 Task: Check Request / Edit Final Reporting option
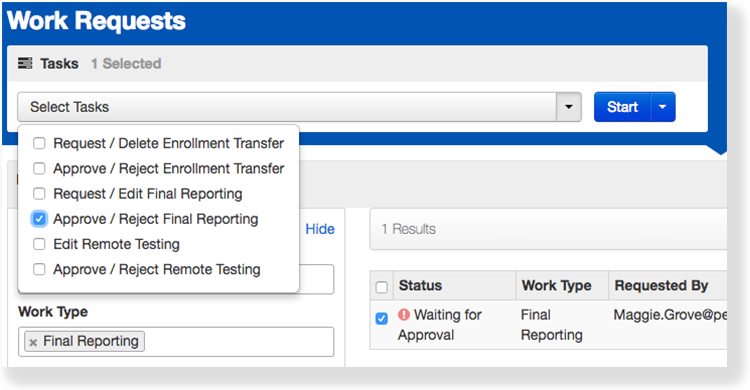[39, 194]
